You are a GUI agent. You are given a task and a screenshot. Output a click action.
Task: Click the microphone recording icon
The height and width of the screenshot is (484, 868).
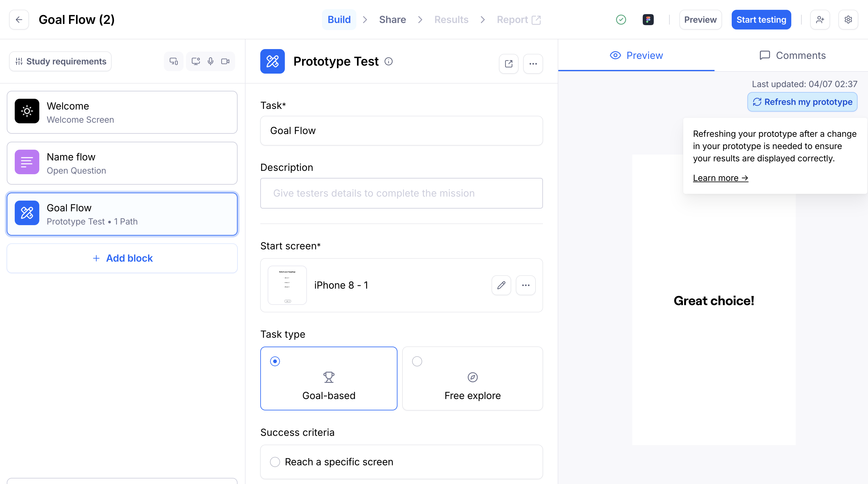[211, 61]
